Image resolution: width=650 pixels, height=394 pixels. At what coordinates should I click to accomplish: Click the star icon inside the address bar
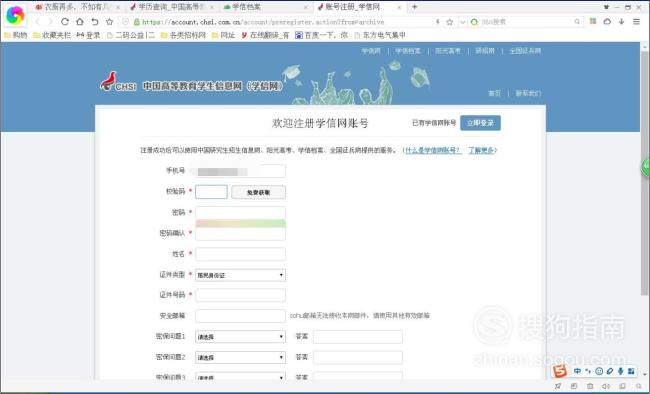(450, 22)
